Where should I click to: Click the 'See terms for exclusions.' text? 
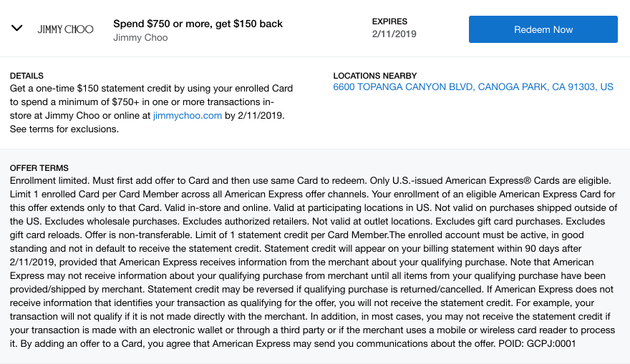(64, 129)
